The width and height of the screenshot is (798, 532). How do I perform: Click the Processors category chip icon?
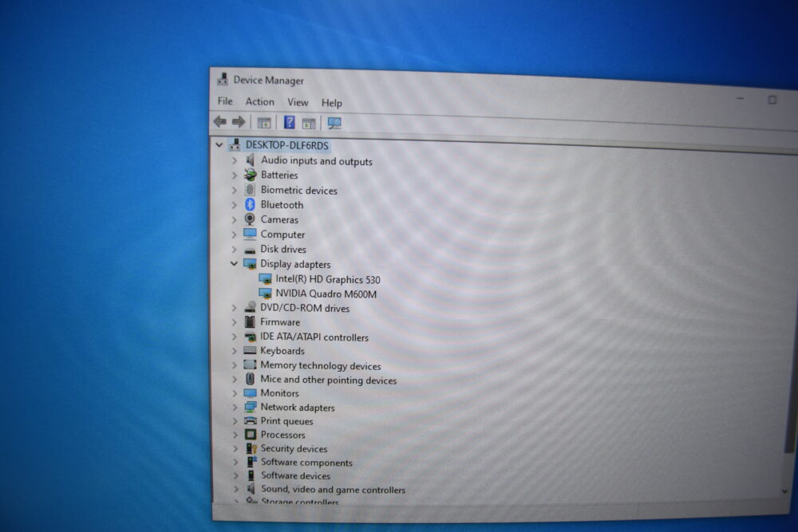coord(251,435)
